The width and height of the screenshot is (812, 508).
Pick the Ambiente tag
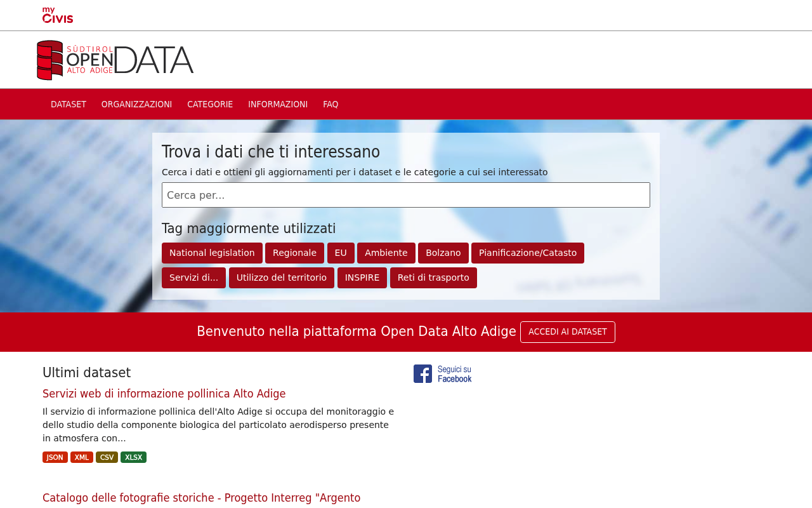coord(386,253)
